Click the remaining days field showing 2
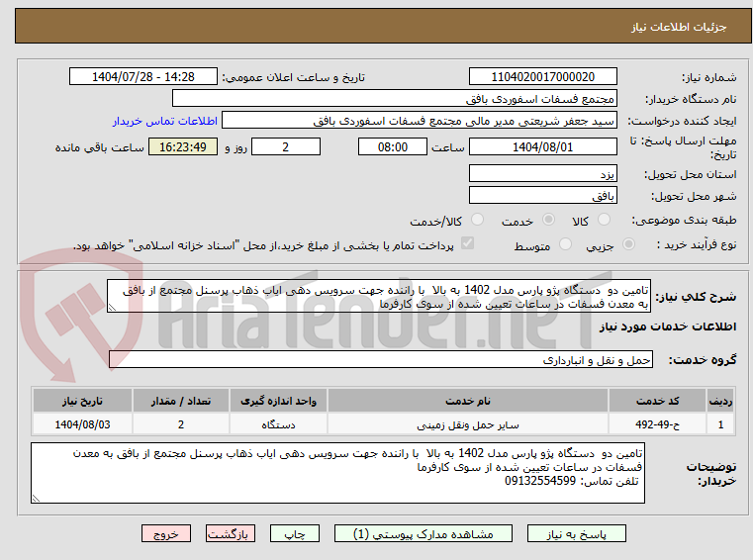 pyautogui.click(x=286, y=147)
